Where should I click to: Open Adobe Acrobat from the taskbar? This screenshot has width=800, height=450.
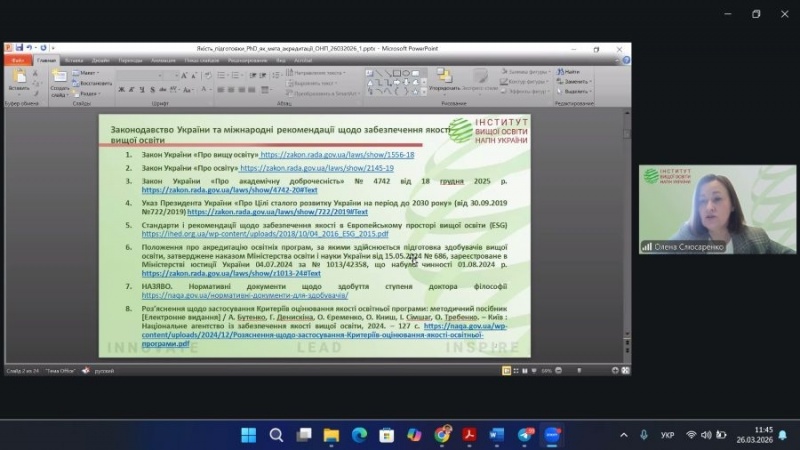pyautogui.click(x=470, y=435)
